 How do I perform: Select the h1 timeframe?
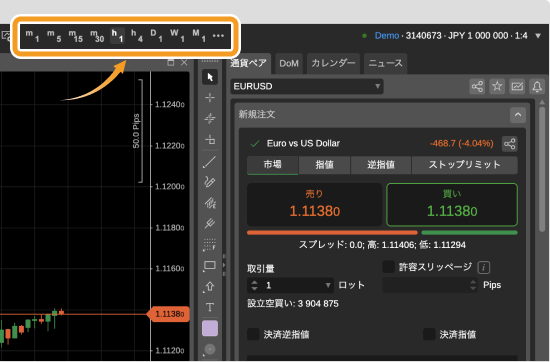(x=118, y=36)
